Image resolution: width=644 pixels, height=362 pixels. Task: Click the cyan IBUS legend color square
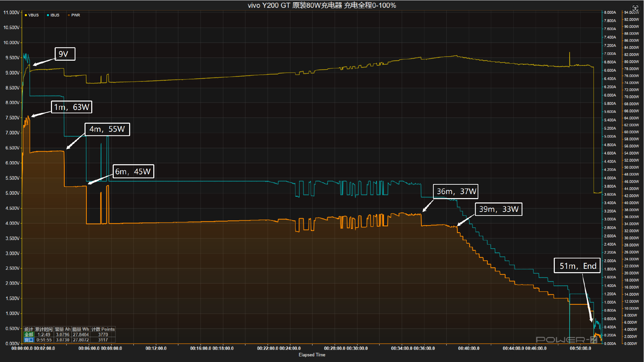48,15
